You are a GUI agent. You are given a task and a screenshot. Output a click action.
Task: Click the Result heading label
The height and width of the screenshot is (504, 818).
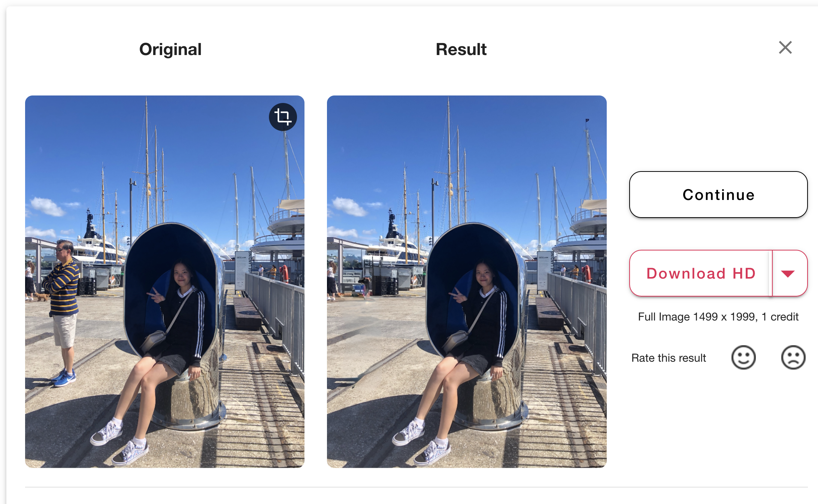[461, 49]
